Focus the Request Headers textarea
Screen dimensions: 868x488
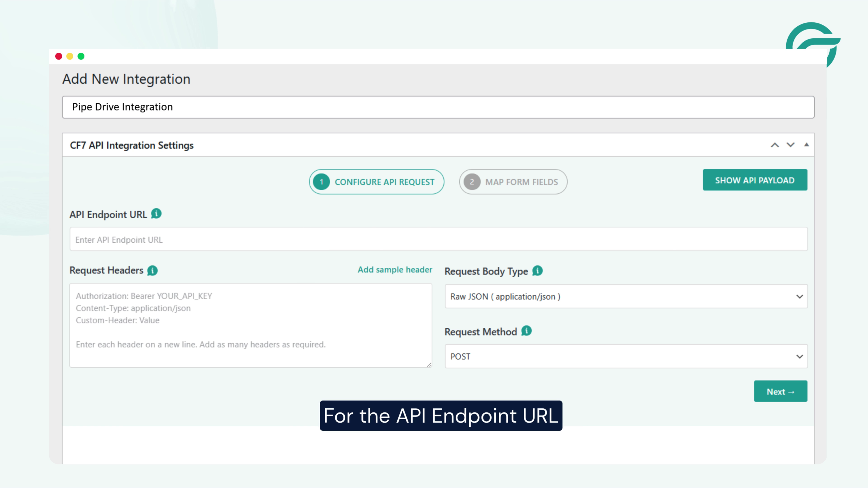251,325
